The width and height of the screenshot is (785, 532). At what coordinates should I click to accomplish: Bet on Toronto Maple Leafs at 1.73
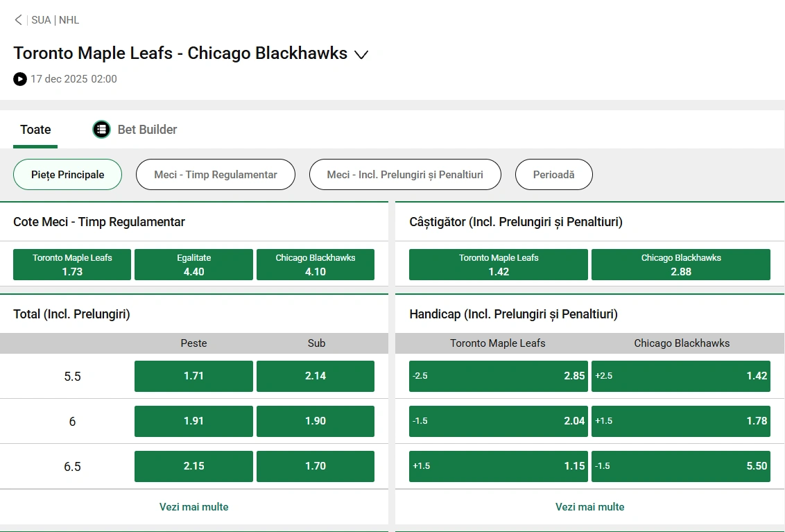point(71,264)
